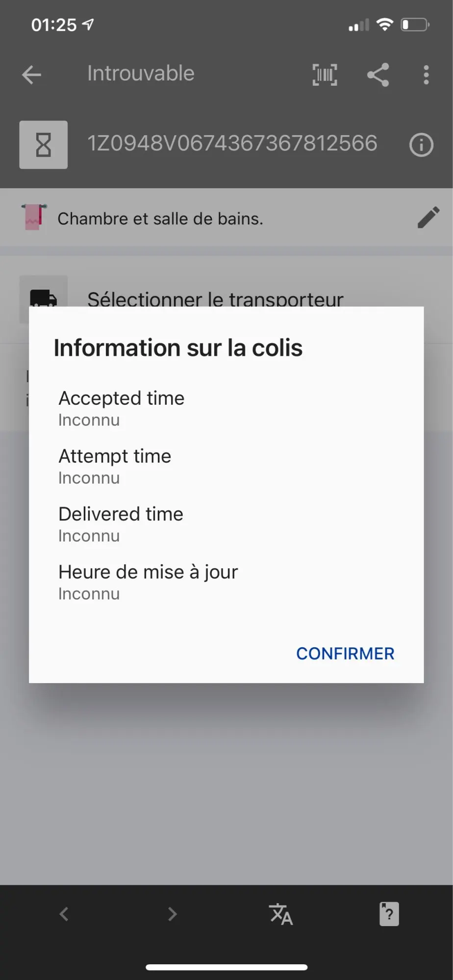Go to the next page with the right chevron
Viewport: 453px width, 980px height.
click(172, 914)
